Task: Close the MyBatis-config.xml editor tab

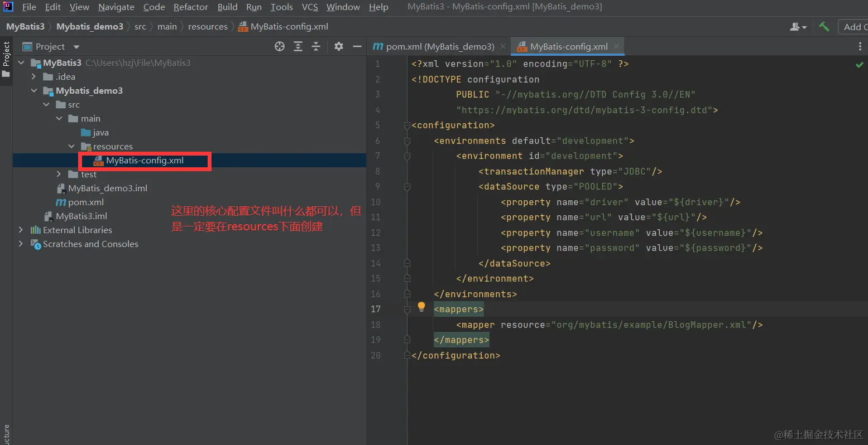Action: click(616, 46)
